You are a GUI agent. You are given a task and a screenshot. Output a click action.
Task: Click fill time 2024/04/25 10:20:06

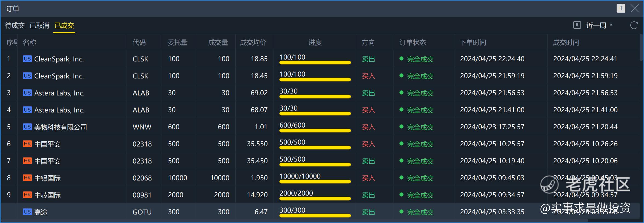[585, 161]
